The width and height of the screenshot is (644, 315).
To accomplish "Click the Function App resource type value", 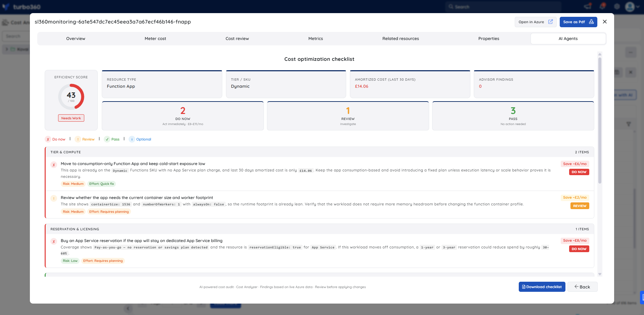I will point(121,86).
